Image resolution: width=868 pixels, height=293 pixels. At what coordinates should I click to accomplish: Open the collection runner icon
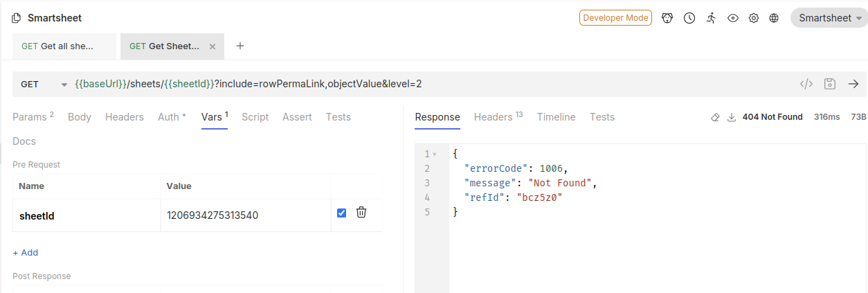point(712,18)
